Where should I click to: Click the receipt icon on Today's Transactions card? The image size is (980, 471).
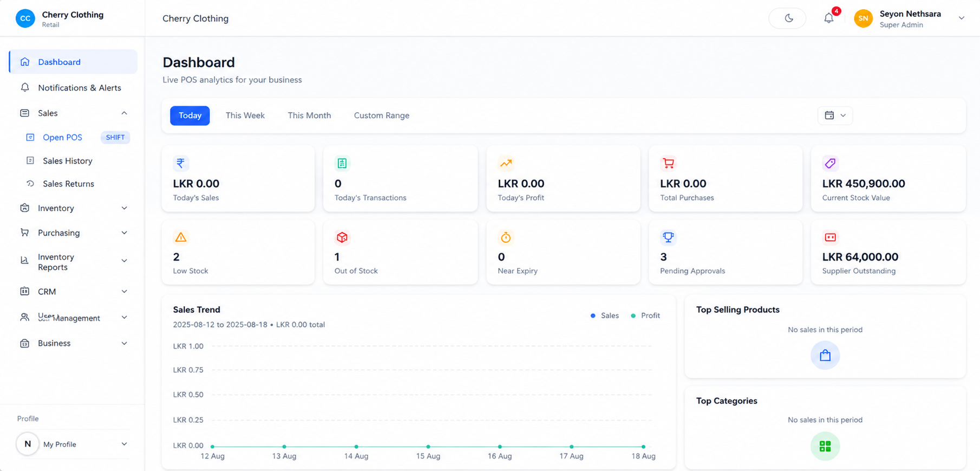(342, 163)
